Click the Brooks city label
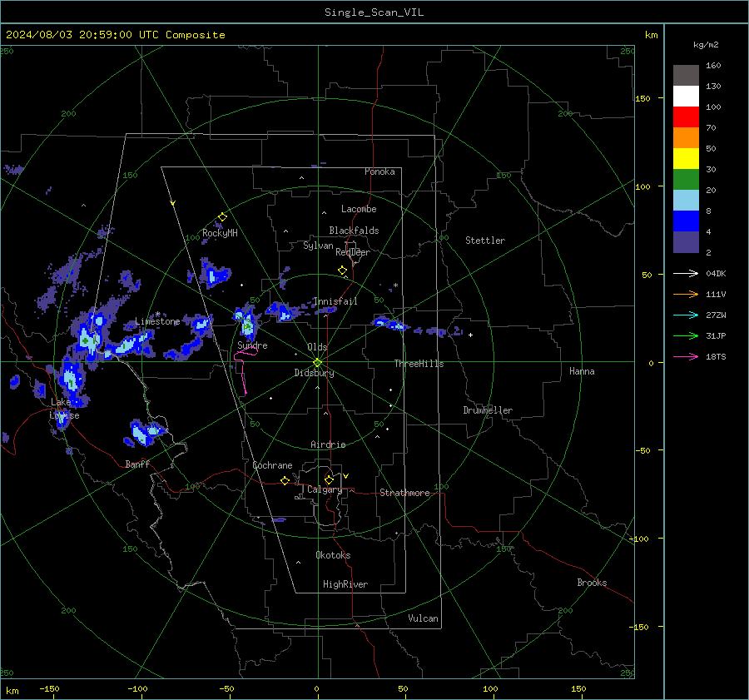749x700 pixels. click(x=592, y=583)
